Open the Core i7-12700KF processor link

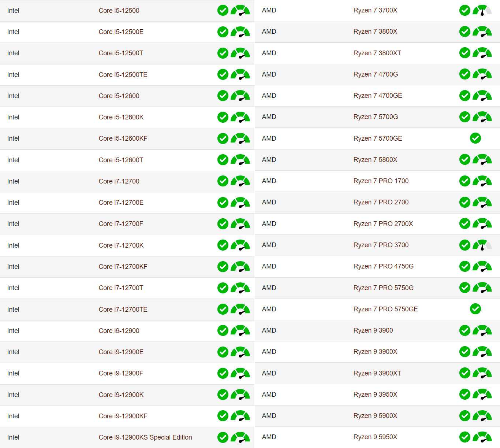point(123,267)
